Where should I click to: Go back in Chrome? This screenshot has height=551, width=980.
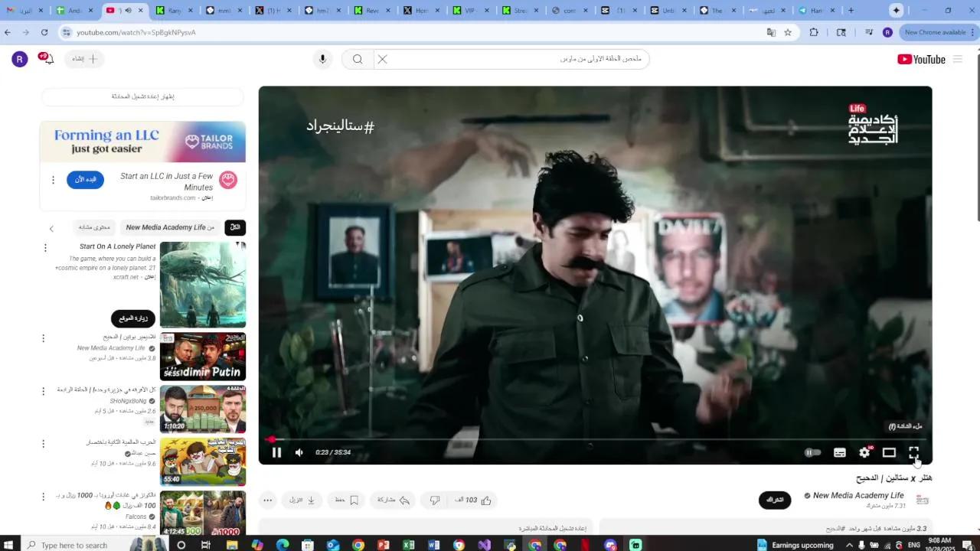click(8, 32)
